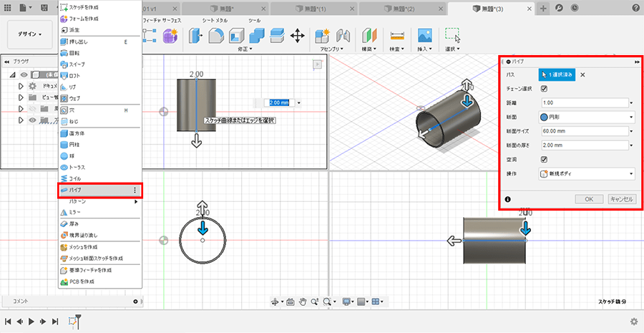Open the 操作 operation dropdown

pyautogui.click(x=586, y=173)
